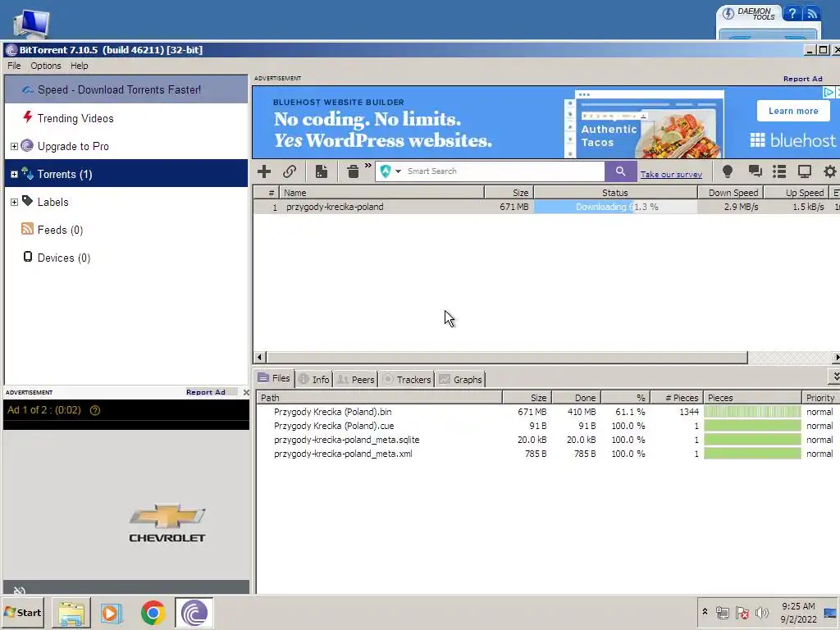Click the Labels tag icon
840x630 pixels.
pos(27,202)
